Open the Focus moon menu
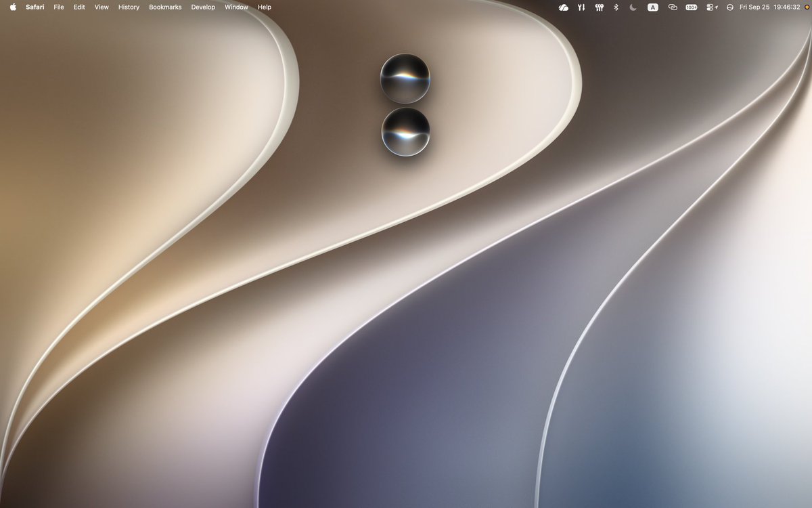 [633, 7]
